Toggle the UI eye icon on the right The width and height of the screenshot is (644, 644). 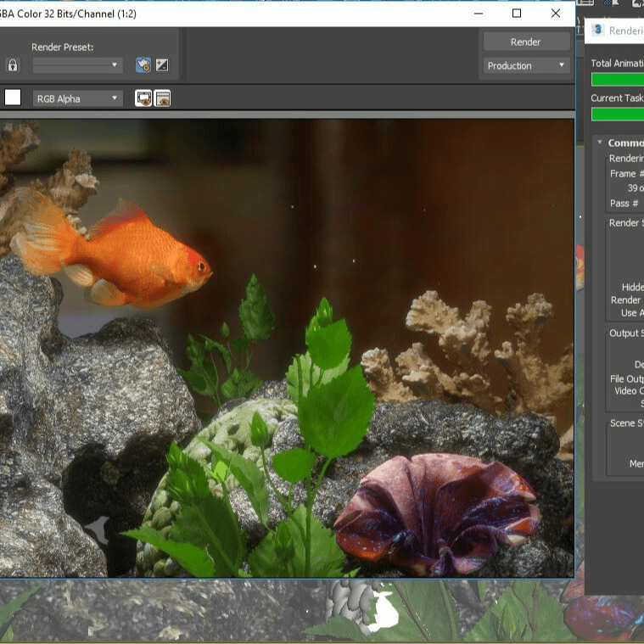click(x=162, y=98)
